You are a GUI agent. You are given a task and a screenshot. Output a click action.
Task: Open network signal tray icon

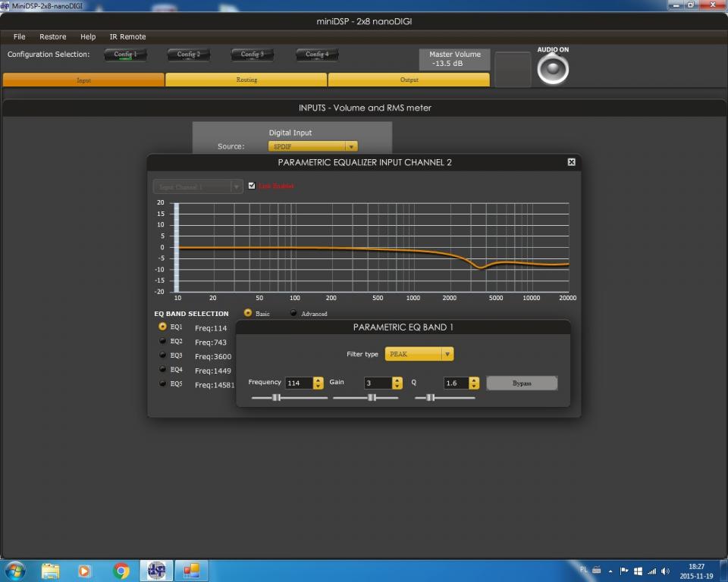[652, 571]
